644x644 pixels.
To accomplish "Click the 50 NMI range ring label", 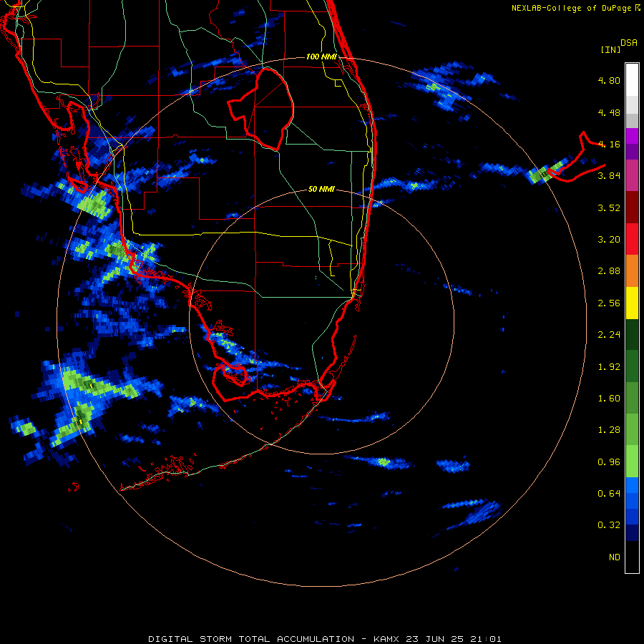I will point(321,189).
